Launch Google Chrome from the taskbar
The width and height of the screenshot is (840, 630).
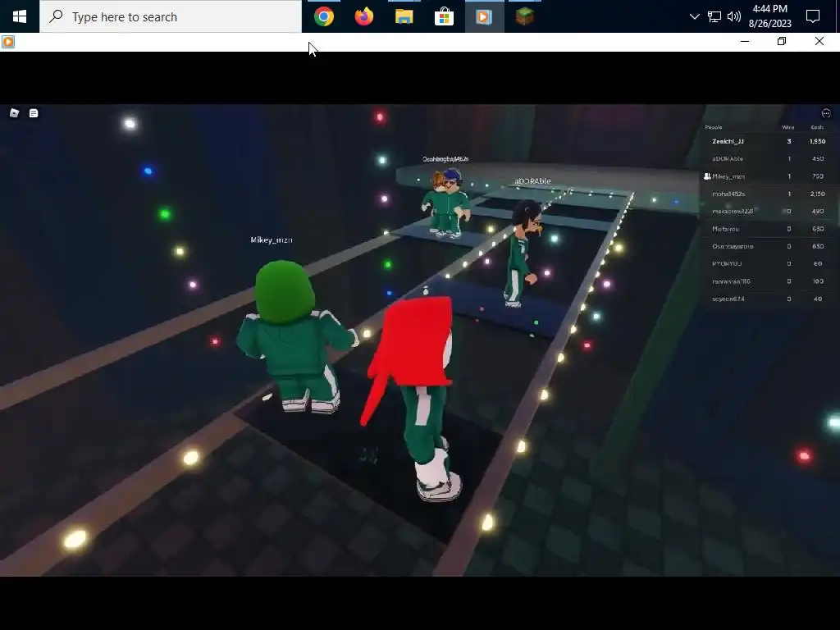coord(324,16)
